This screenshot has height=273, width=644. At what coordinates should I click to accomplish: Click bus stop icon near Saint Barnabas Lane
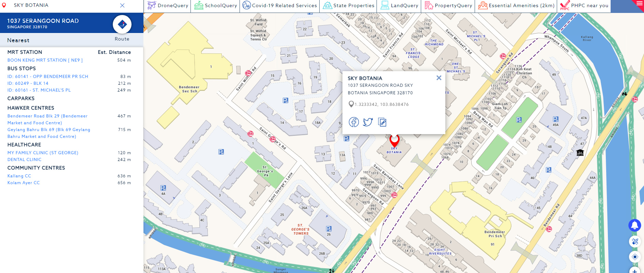click(x=394, y=195)
